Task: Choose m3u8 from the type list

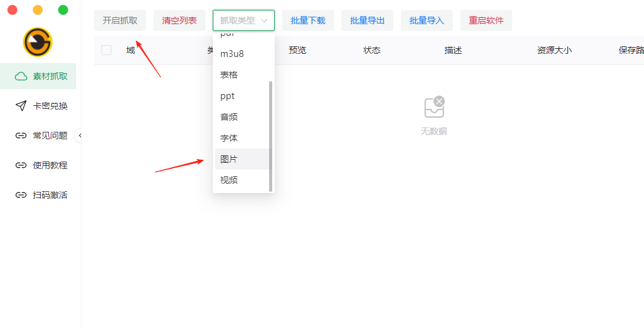Action: 244,54
